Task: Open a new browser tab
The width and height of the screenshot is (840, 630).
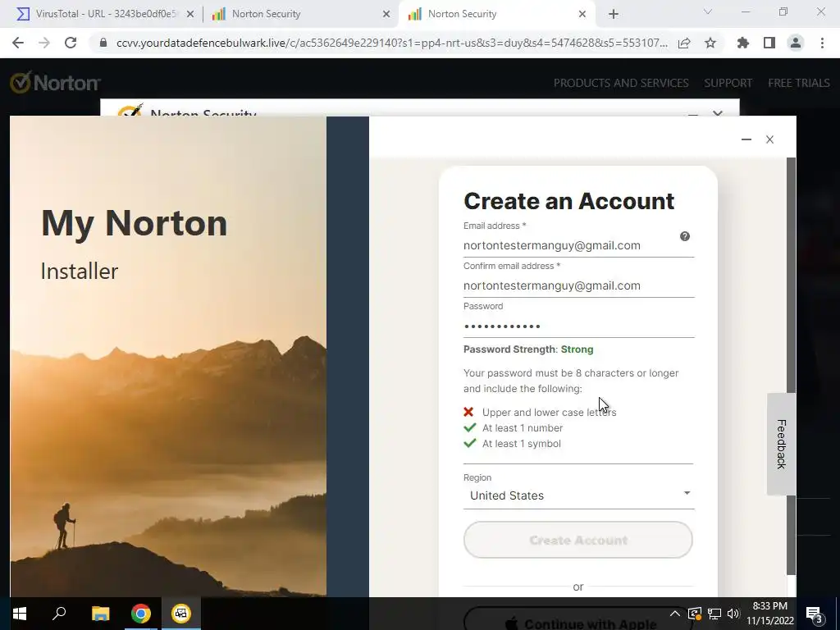Action: tap(614, 14)
